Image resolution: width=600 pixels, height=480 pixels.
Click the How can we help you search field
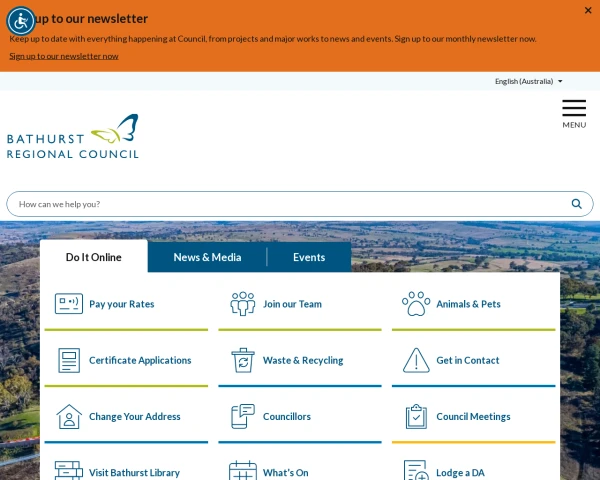(x=291, y=204)
